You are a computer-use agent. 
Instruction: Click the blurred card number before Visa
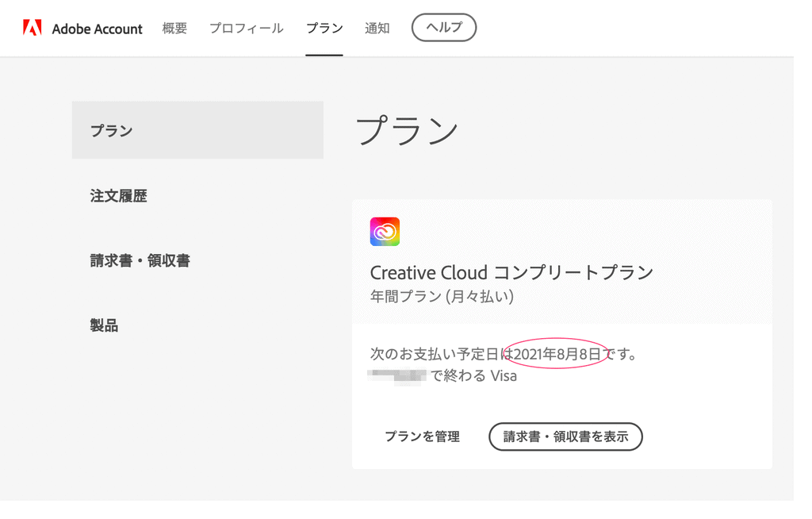click(398, 377)
